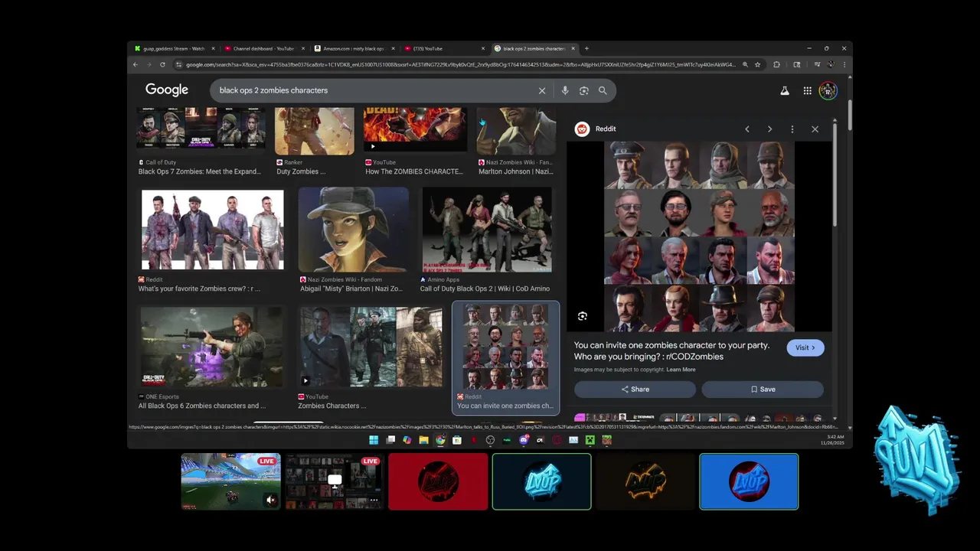Open the Windows Start button
This screenshot has width=980, height=551.
click(374, 440)
